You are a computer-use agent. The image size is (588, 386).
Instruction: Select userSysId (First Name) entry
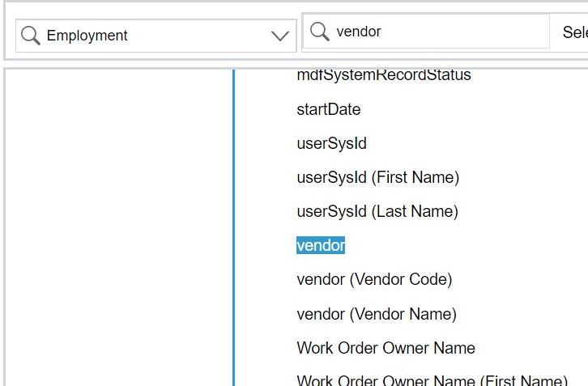click(378, 178)
